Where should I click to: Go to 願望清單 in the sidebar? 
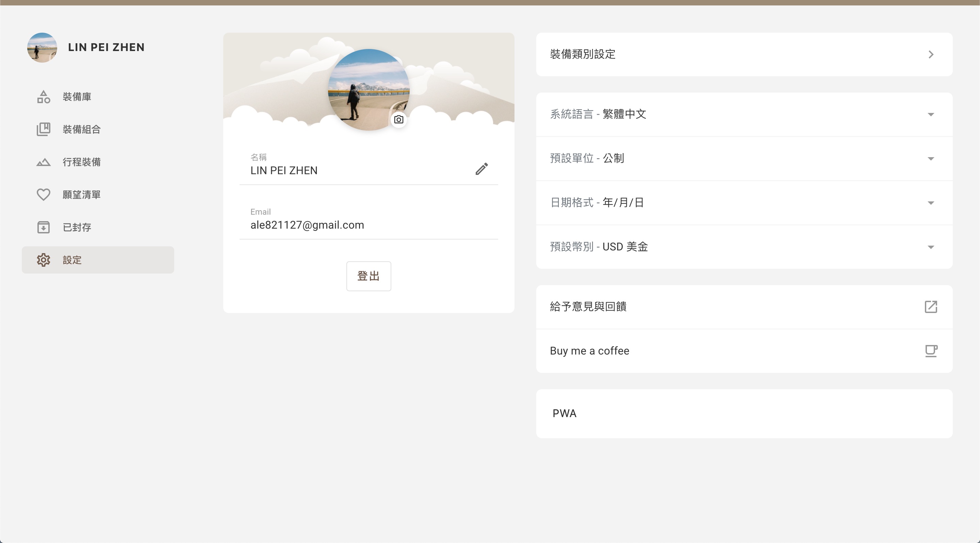point(98,195)
